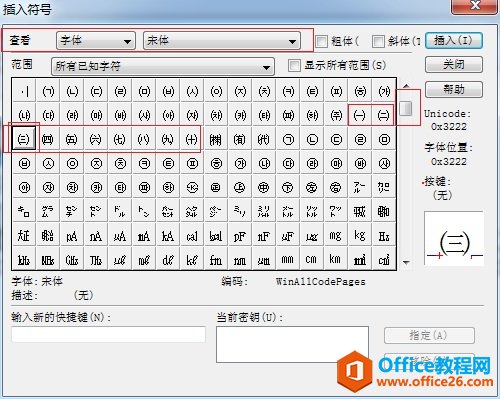Select the mm unit symbol
Screen dimensions: 500x399
pos(288,259)
